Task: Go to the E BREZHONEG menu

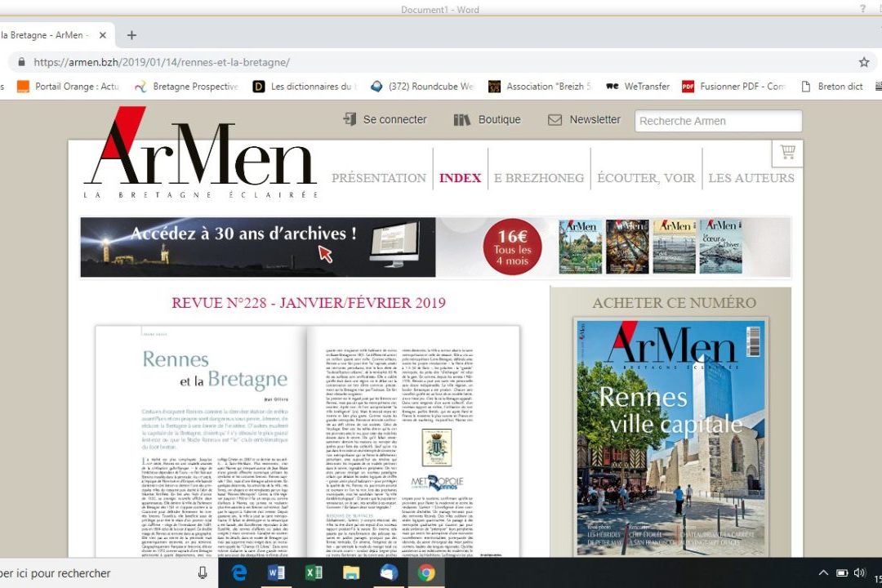Action: (x=539, y=178)
